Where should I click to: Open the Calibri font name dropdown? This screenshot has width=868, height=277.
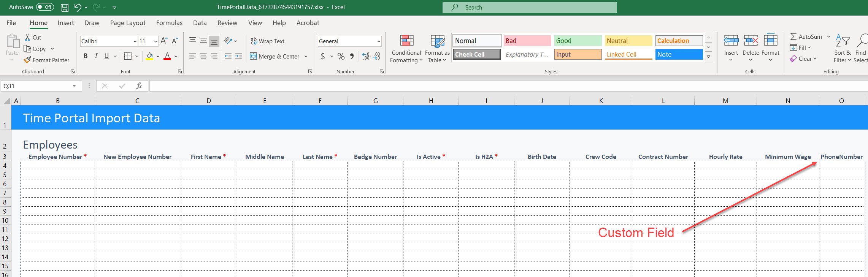[x=135, y=41]
